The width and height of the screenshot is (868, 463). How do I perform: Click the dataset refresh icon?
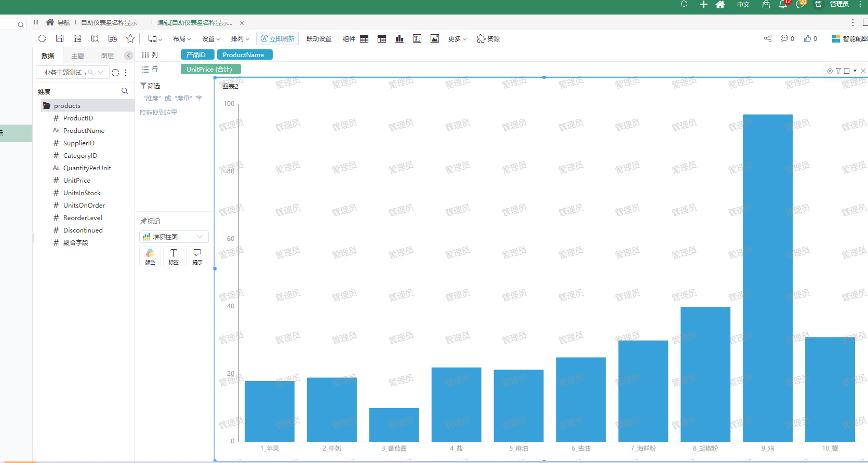[x=115, y=73]
